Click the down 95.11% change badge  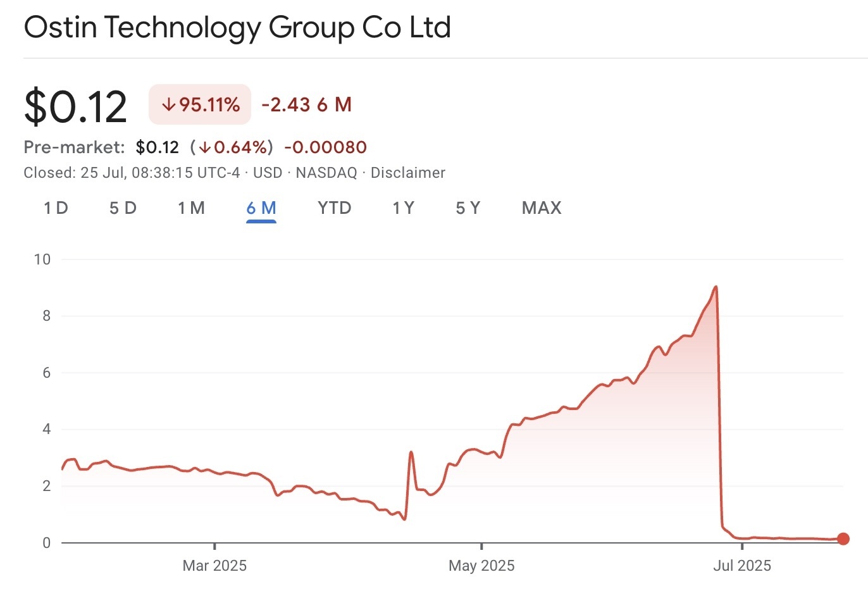coord(200,104)
